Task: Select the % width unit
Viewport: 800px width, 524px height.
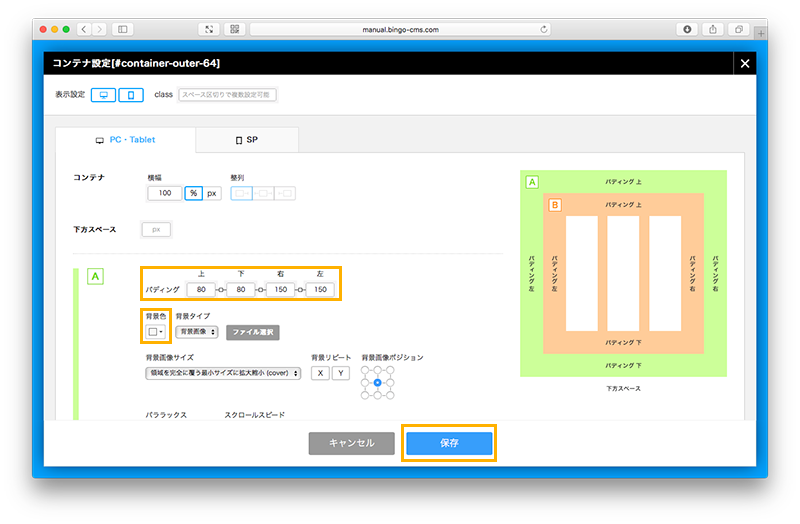Action: click(x=193, y=193)
